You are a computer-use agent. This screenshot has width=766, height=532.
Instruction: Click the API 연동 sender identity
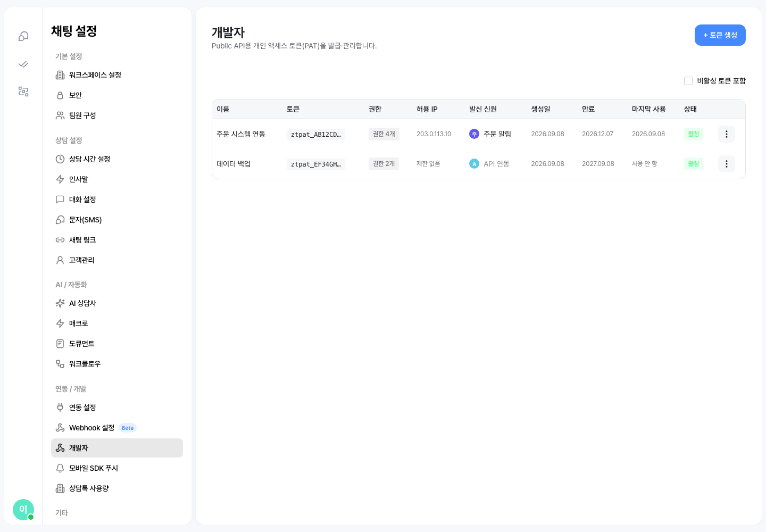(x=489, y=164)
